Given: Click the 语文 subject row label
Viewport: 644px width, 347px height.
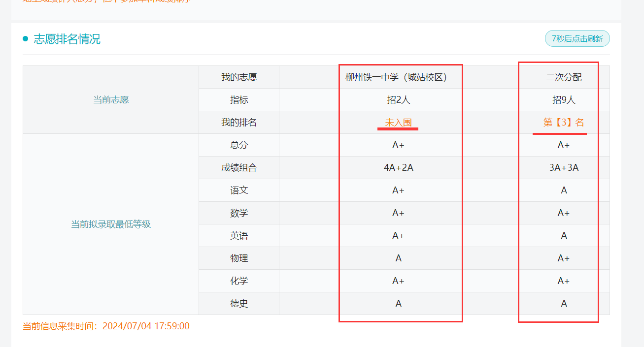Looking at the screenshot, I should [239, 190].
